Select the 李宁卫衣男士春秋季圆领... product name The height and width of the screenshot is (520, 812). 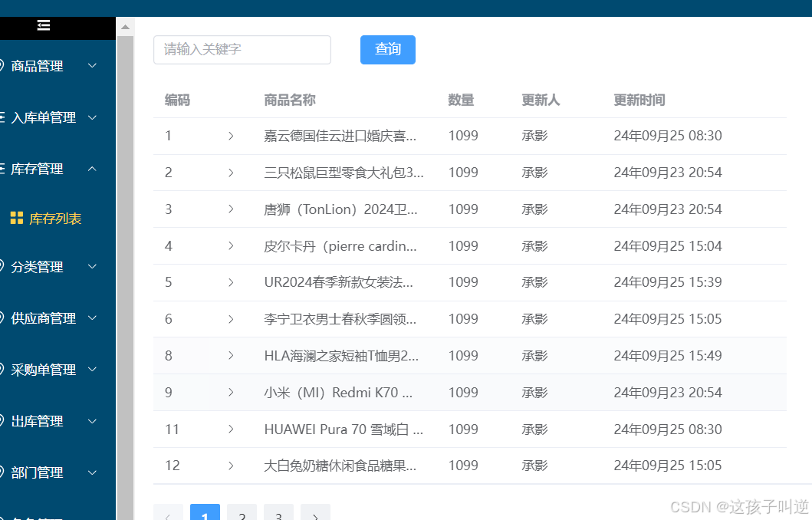tap(340, 319)
